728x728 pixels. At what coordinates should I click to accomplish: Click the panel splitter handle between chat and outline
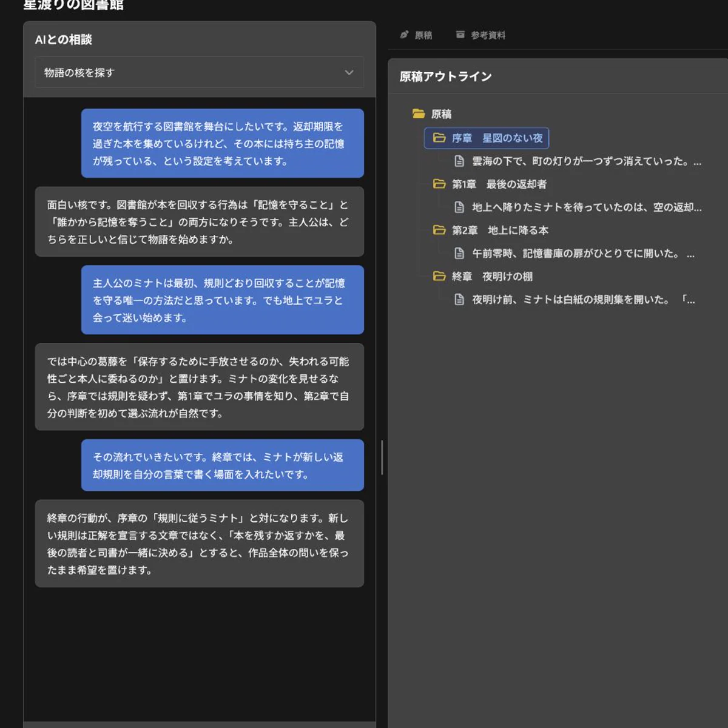point(382,457)
